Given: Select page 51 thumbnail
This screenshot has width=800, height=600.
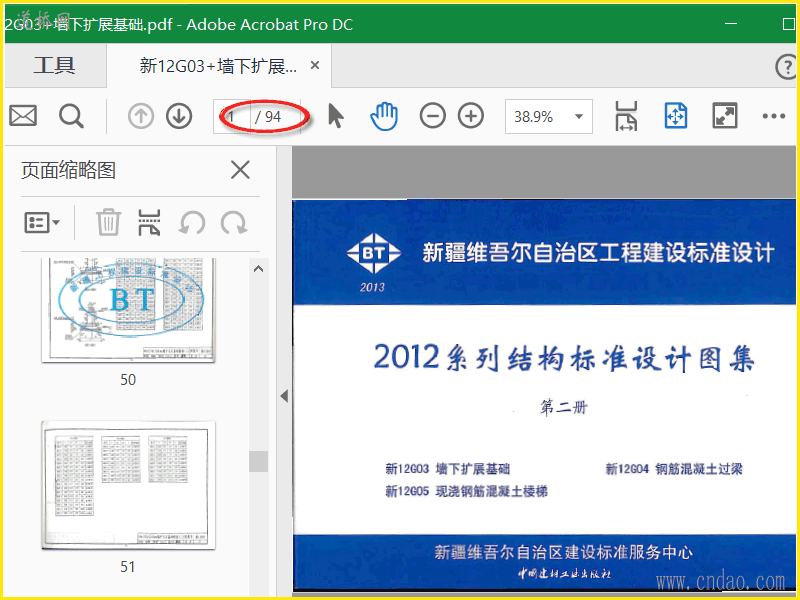Looking at the screenshot, I should pos(129,485).
